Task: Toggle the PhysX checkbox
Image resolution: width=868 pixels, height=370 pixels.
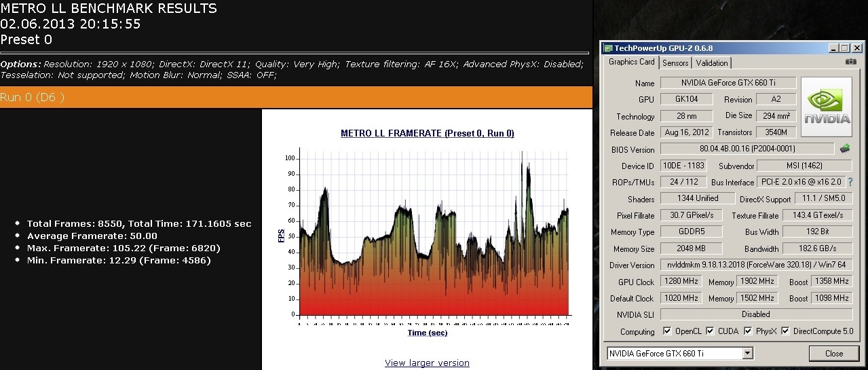Action: [749, 331]
